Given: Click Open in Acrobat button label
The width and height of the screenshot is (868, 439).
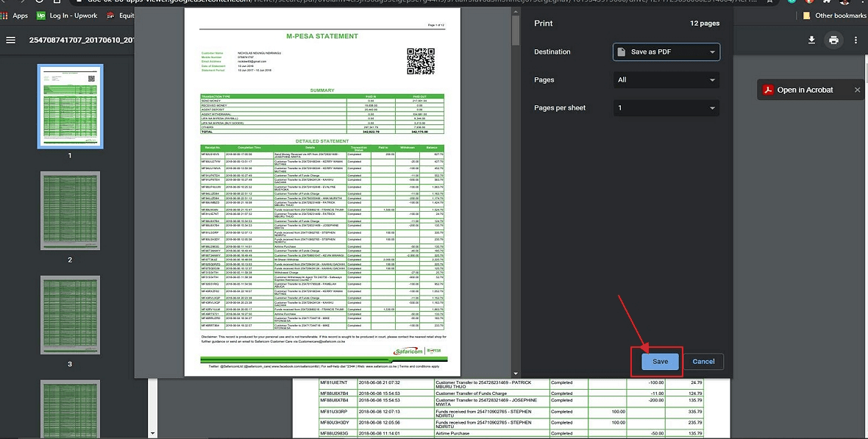Looking at the screenshot, I should pos(805,90).
